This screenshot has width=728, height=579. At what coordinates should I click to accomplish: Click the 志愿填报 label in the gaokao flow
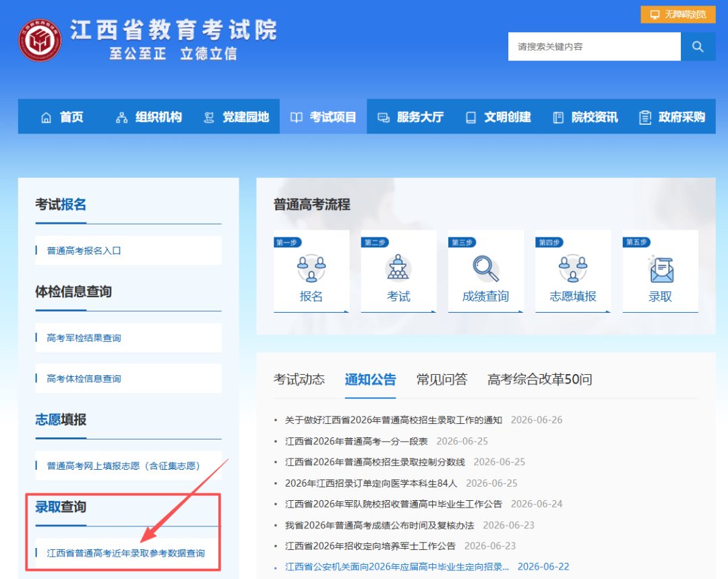click(x=573, y=296)
